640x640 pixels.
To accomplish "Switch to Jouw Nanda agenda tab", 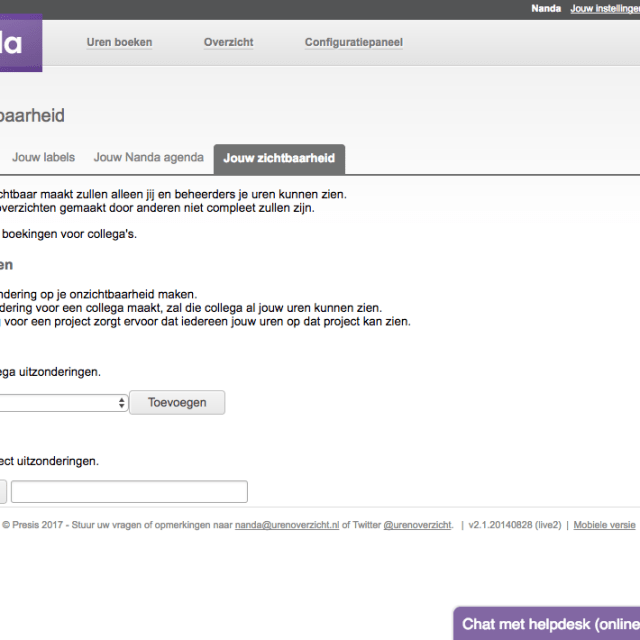I will point(149,158).
